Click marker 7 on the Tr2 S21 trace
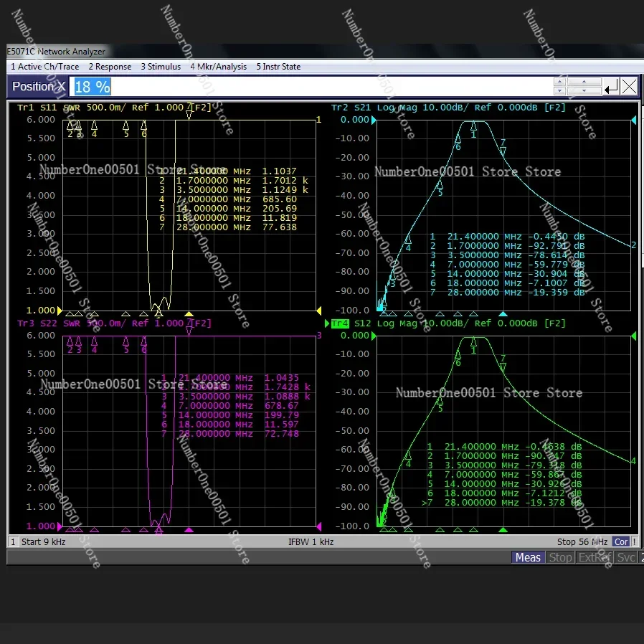 click(503, 148)
